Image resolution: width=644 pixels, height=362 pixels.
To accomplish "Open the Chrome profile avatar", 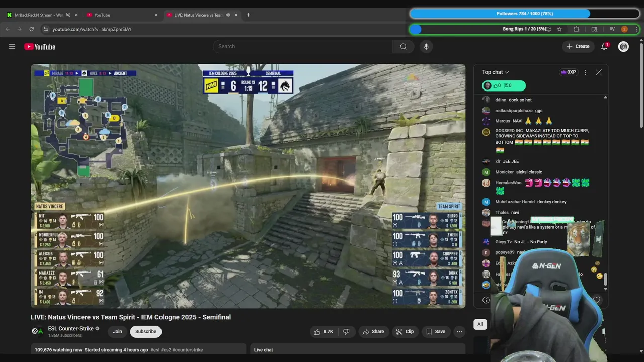I will click(624, 29).
